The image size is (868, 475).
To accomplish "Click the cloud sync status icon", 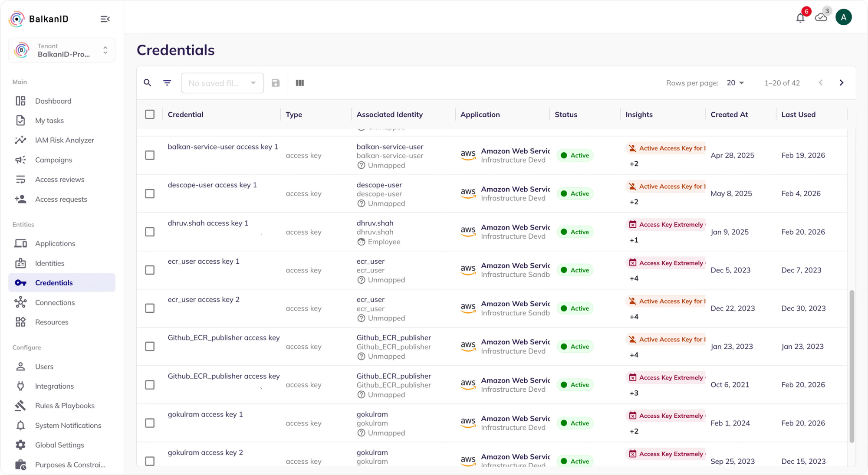I will (821, 17).
